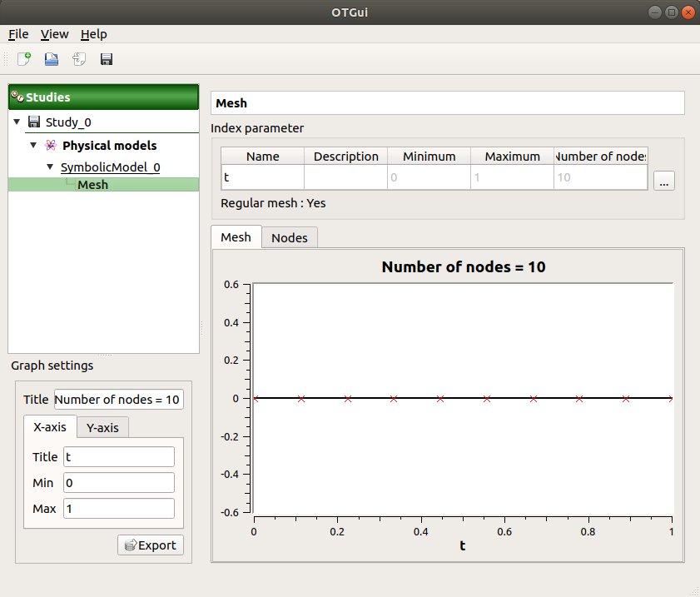Image resolution: width=700 pixels, height=597 pixels.
Task: Click the New study toolbar icon
Action: (x=24, y=59)
